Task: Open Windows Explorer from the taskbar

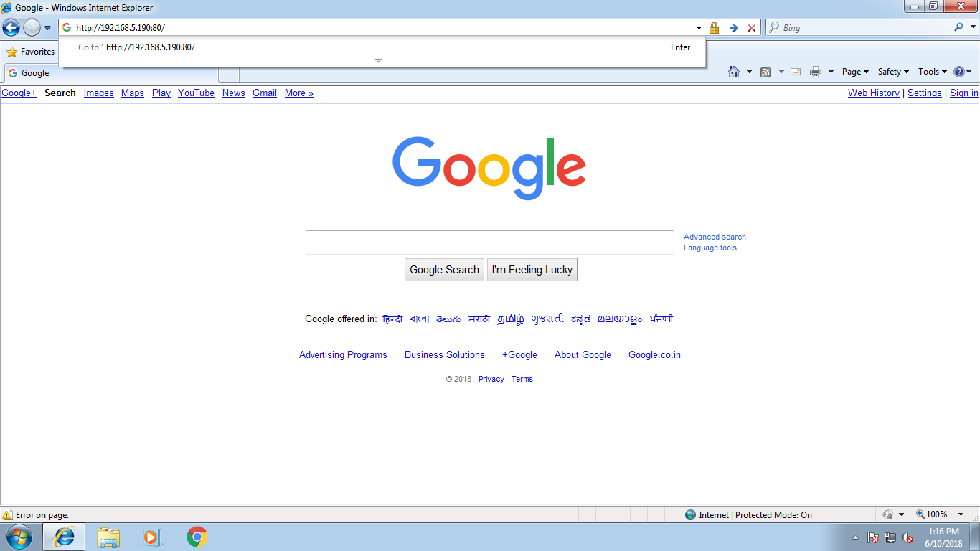Action: click(x=108, y=537)
